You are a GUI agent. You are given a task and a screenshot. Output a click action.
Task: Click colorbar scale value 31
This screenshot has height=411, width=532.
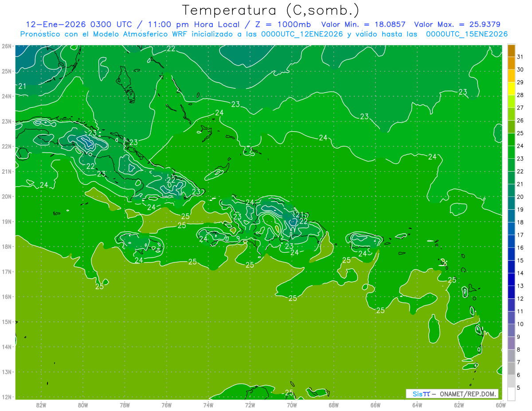[520, 57]
